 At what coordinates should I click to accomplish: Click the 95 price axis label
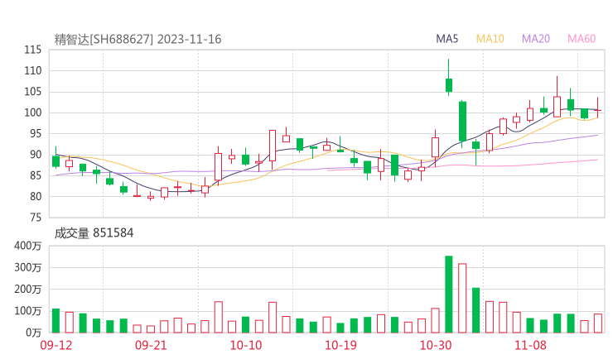36,133
